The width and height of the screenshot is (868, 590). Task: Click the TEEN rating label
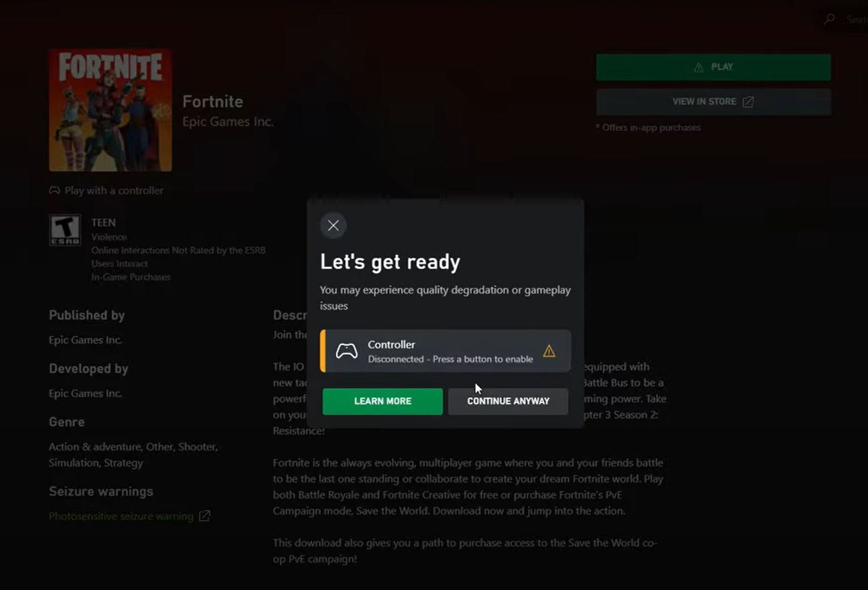103,222
